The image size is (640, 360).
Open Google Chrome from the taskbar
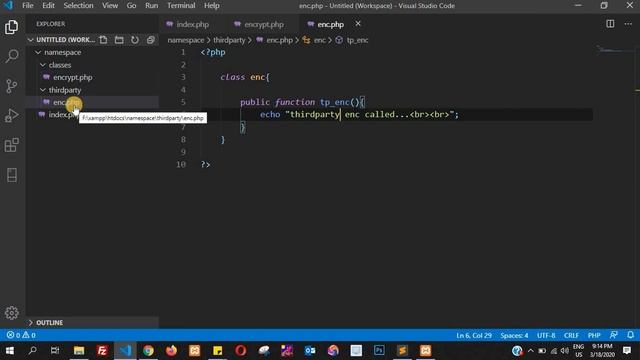pos(148,350)
